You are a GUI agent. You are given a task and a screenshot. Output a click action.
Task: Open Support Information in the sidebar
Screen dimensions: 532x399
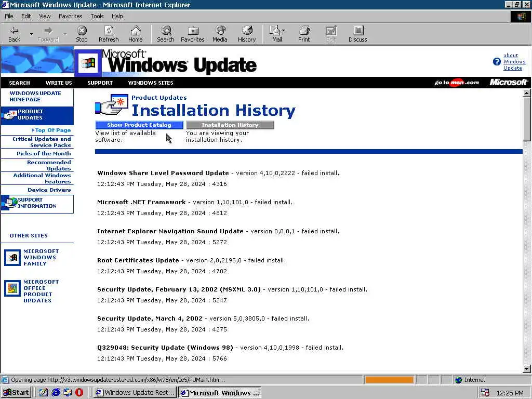click(37, 203)
